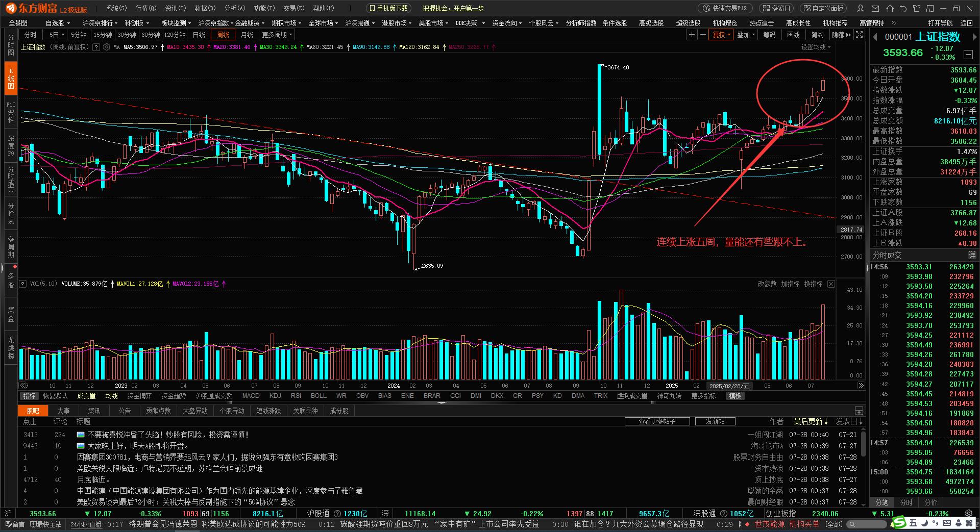
Task: Click status bar settings gear icon
Action: coord(969,514)
